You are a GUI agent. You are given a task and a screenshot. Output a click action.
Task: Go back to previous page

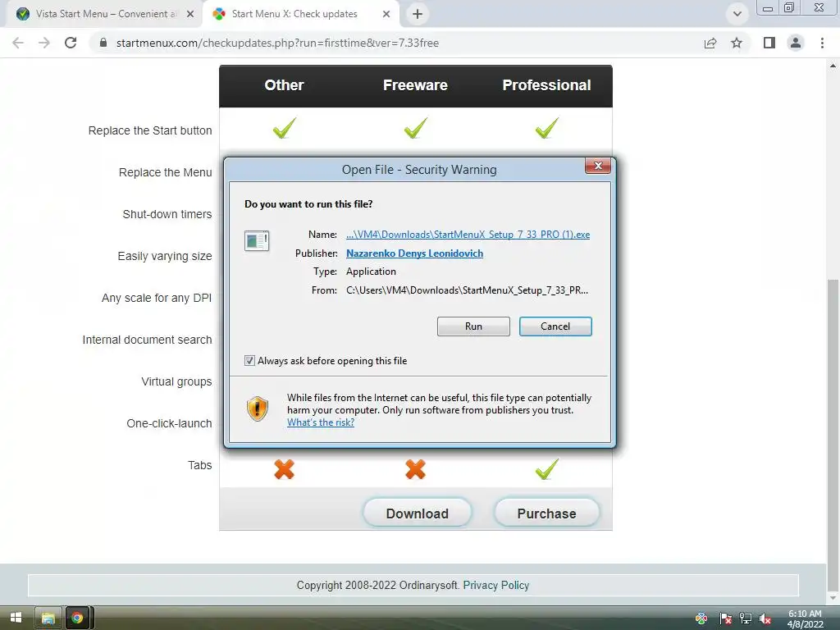coord(18,43)
